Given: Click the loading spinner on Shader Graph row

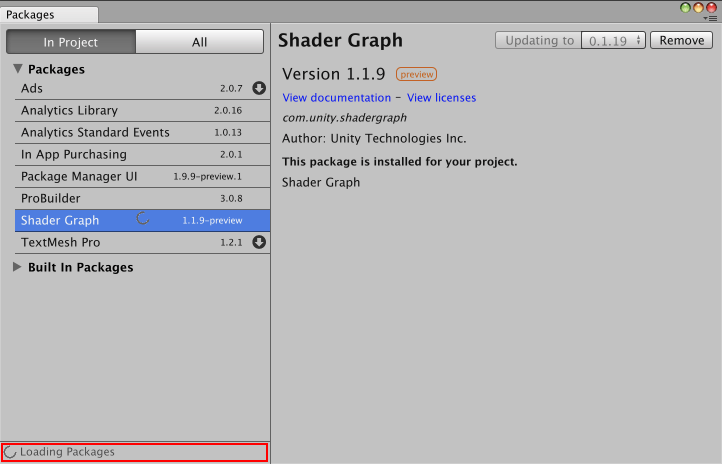Looking at the screenshot, I should 143,219.
